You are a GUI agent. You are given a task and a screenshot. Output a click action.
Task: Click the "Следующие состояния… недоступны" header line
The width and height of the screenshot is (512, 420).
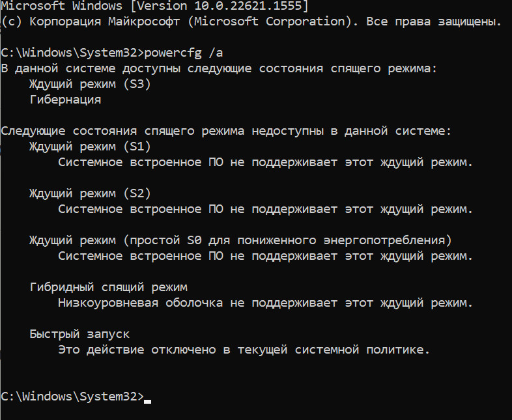click(225, 131)
